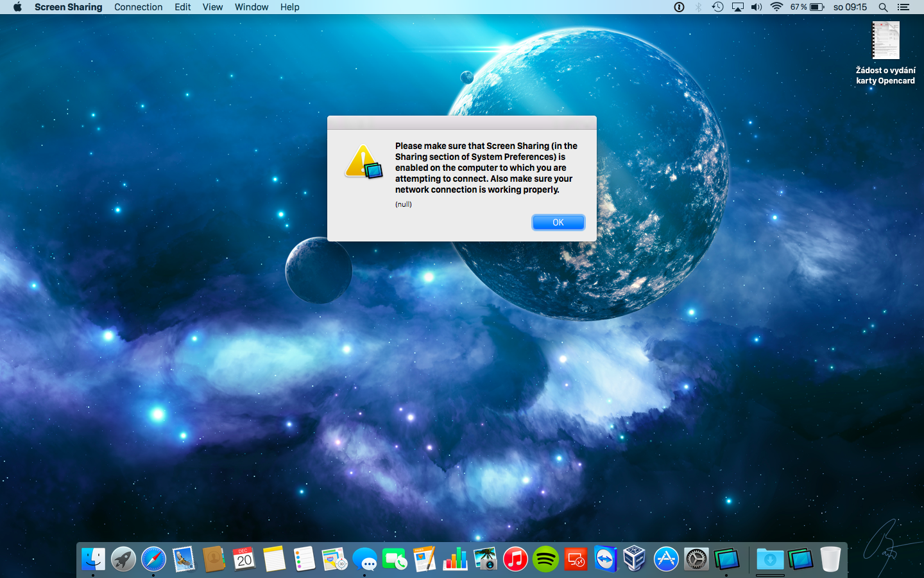924x578 pixels.
Task: Open Notes from the Dock
Action: 274,559
